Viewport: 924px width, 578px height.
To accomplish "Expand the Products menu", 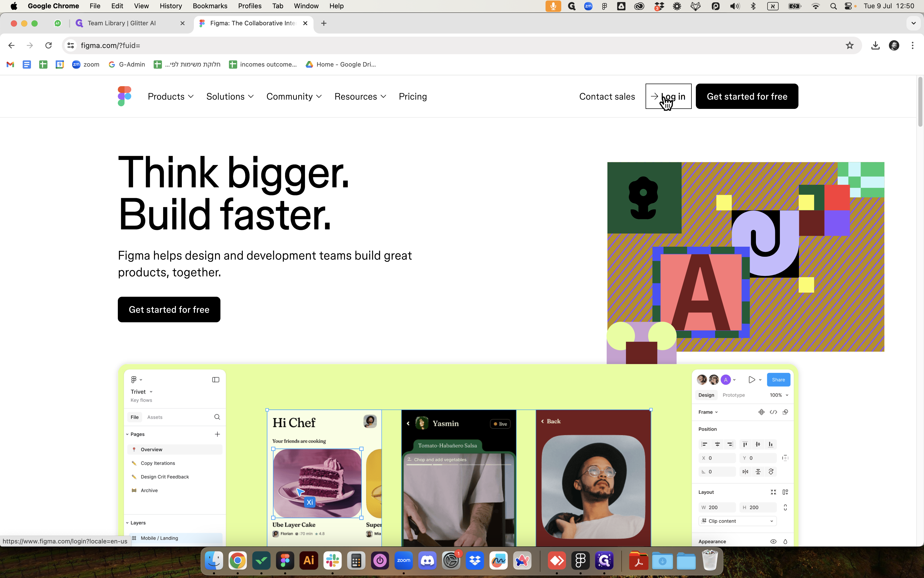I will pos(171,96).
